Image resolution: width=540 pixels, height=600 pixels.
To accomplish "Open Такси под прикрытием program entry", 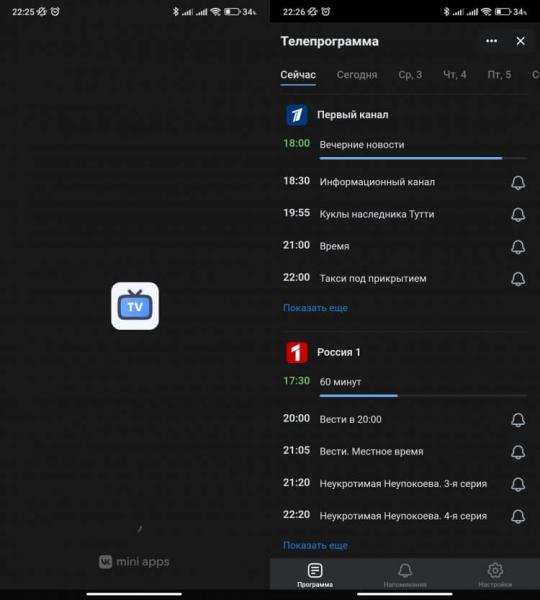I will tap(373, 278).
